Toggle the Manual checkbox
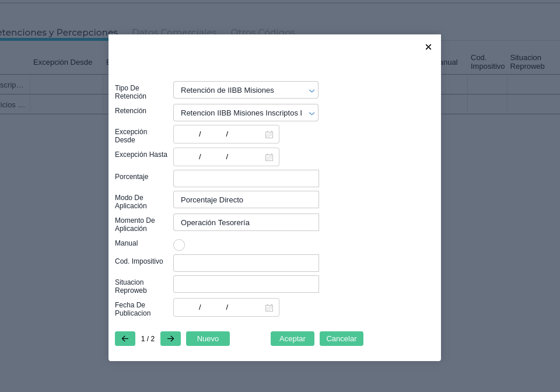This screenshot has width=560, height=392. 179,245
